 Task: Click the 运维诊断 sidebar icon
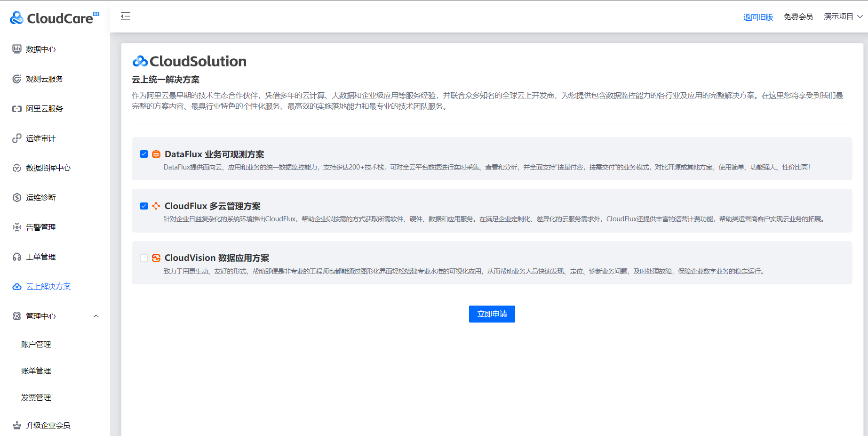[x=17, y=197]
